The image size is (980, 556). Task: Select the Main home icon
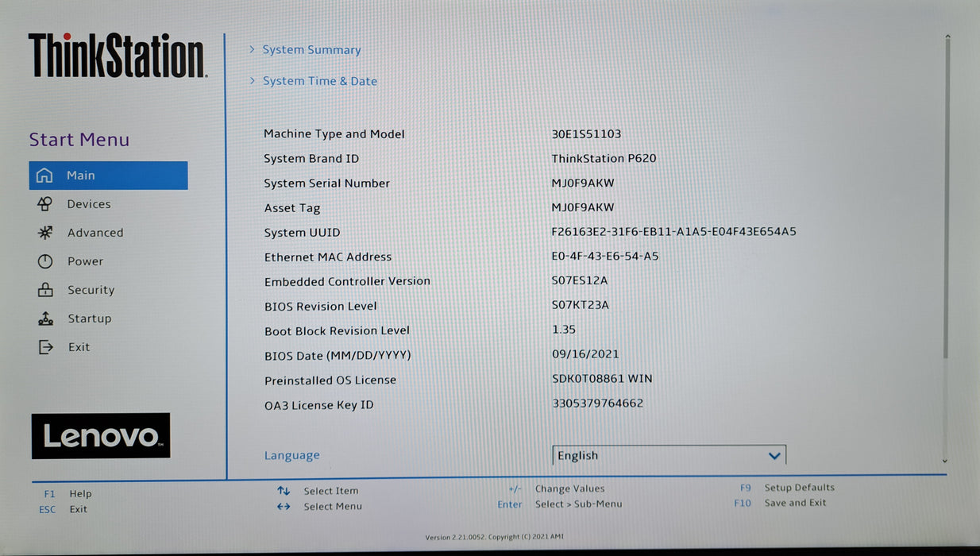coord(45,176)
